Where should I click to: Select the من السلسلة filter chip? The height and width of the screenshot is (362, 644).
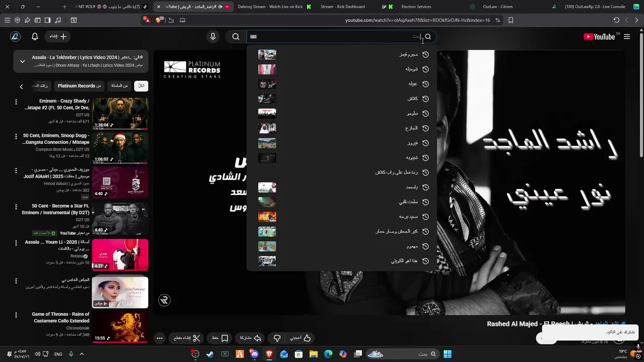pos(120,86)
